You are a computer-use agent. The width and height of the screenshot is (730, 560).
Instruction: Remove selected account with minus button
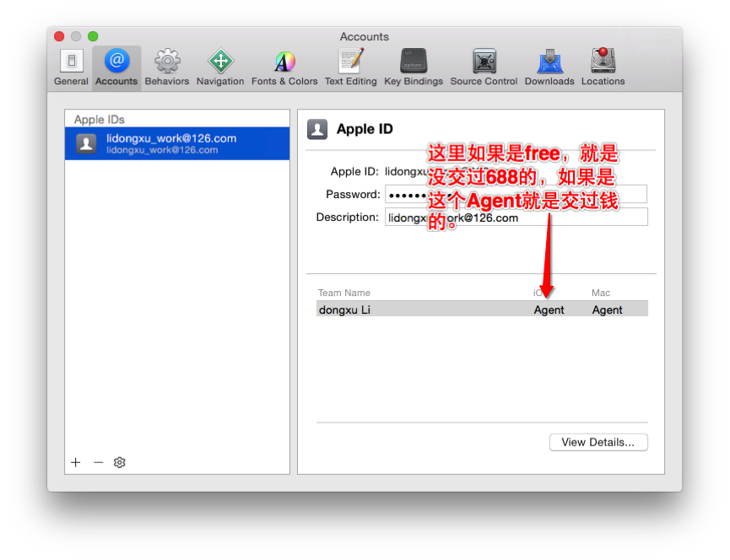[x=98, y=462]
